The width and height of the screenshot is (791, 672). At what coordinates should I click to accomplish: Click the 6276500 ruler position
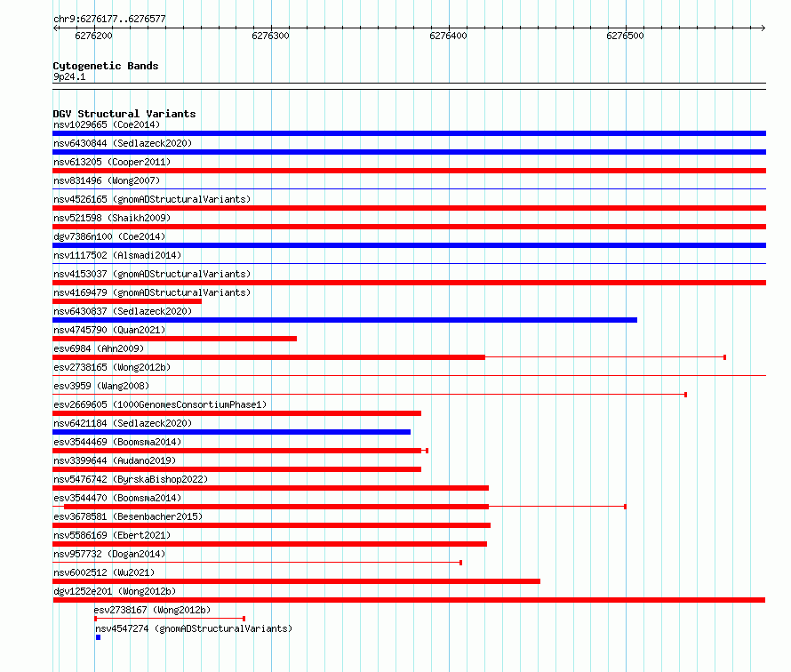pyautogui.click(x=625, y=36)
